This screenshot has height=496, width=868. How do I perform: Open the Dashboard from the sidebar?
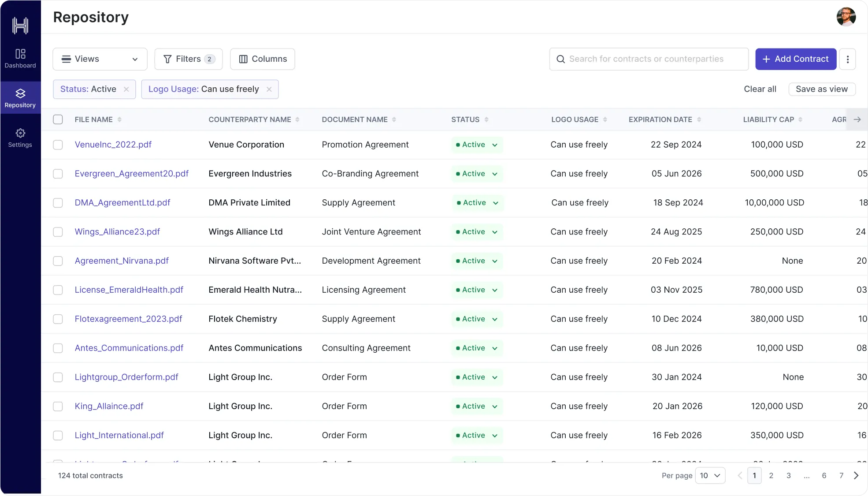coord(20,59)
